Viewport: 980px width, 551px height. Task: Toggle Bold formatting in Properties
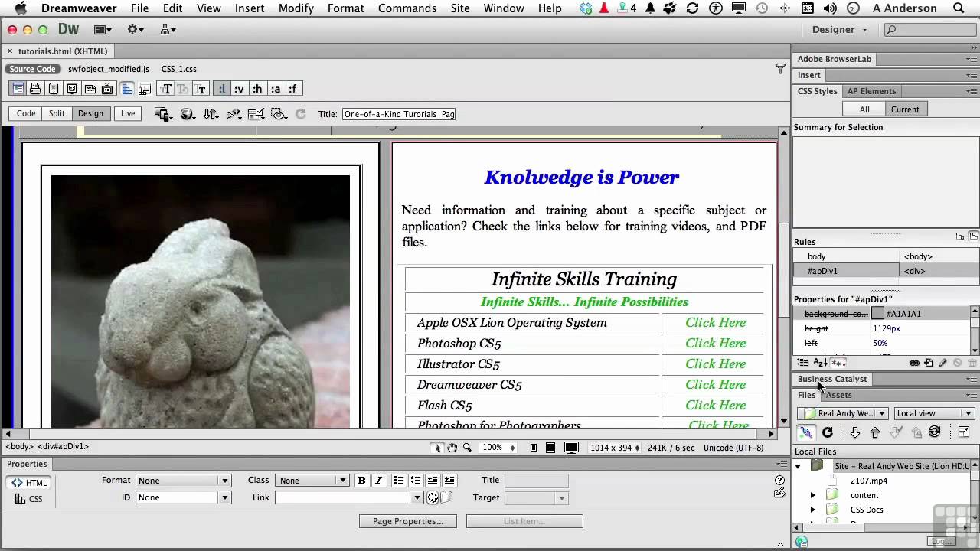tap(362, 481)
